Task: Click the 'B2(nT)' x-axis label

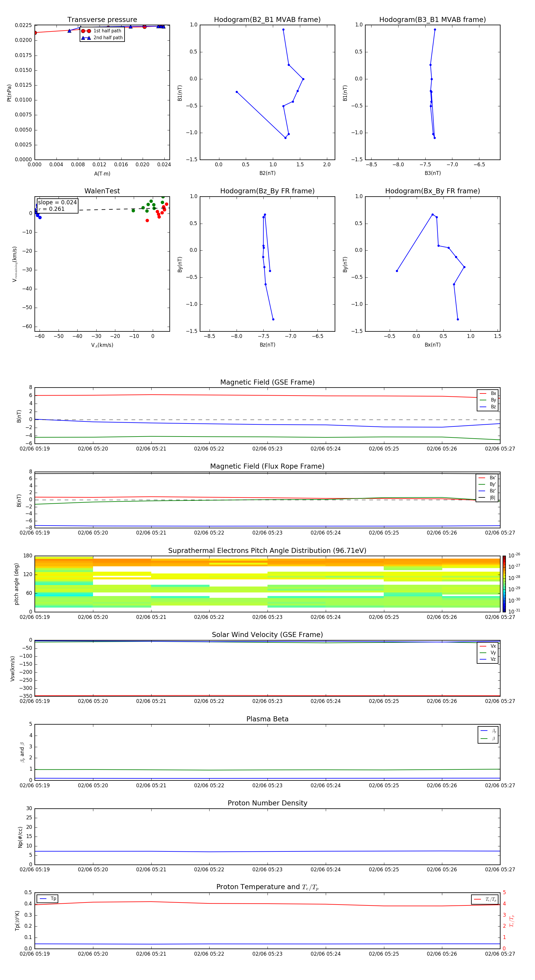Action: (x=267, y=173)
